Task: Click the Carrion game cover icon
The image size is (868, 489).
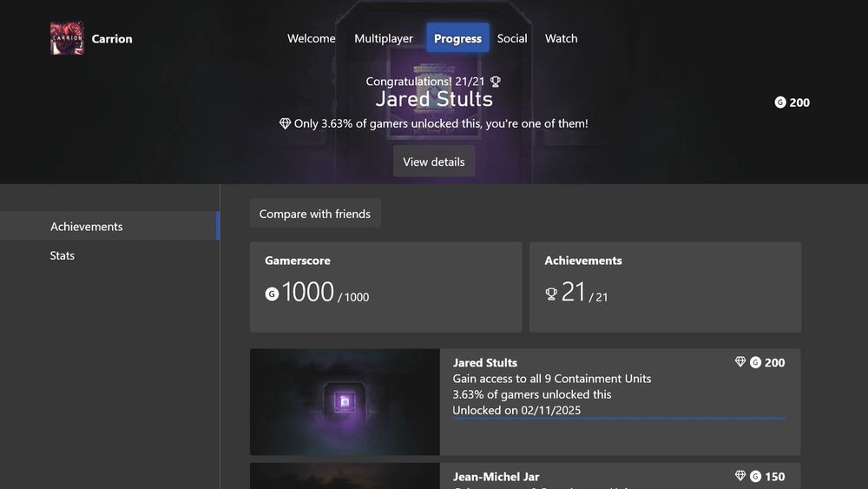Action: [x=67, y=38]
